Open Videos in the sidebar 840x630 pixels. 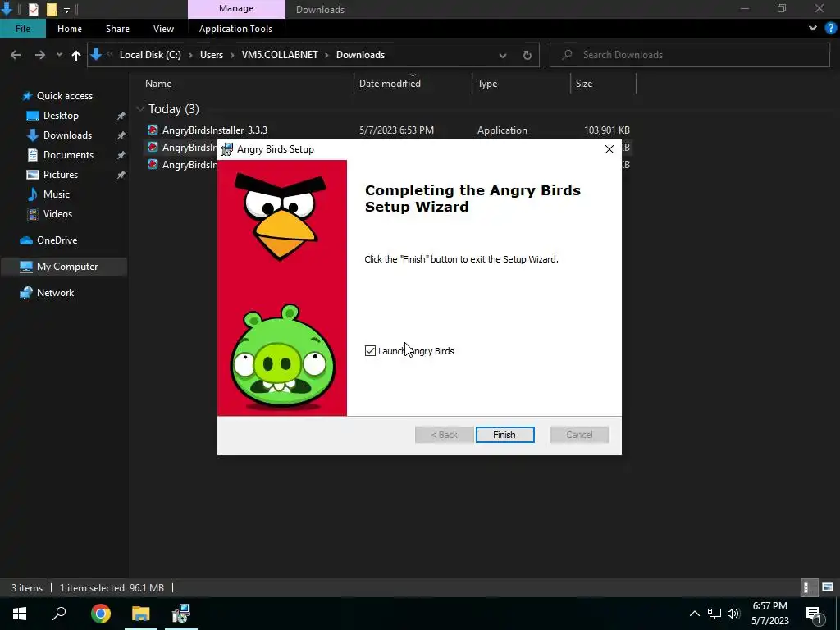point(58,214)
